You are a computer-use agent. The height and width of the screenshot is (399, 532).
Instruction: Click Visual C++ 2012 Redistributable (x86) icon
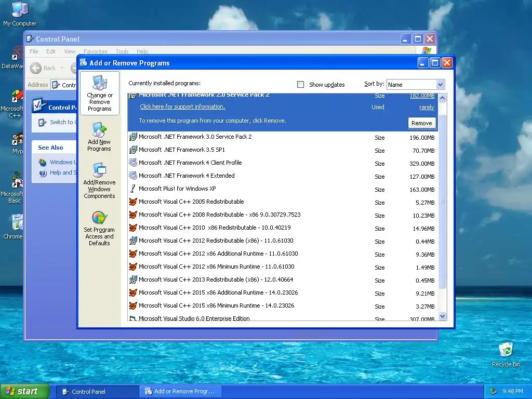(x=133, y=241)
